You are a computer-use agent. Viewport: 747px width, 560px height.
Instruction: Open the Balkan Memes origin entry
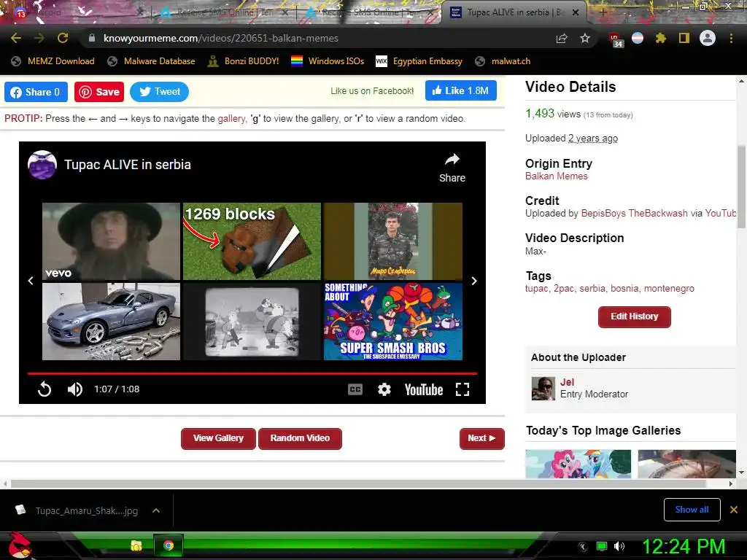[557, 176]
